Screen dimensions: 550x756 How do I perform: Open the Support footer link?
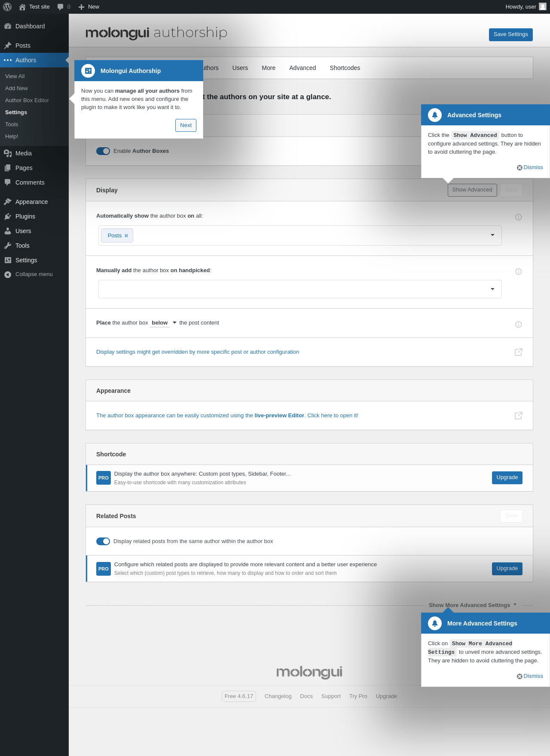tap(331, 696)
